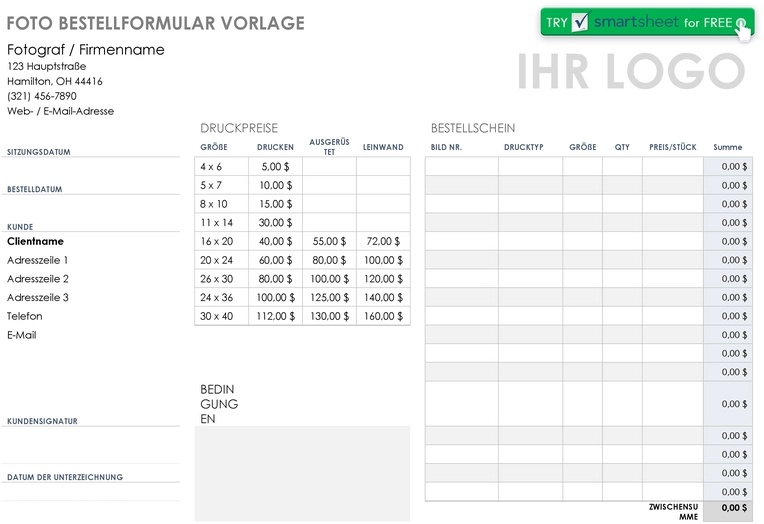The image size is (764, 524).
Task: Click the 15,00 $ print price cell
Action: [275, 204]
